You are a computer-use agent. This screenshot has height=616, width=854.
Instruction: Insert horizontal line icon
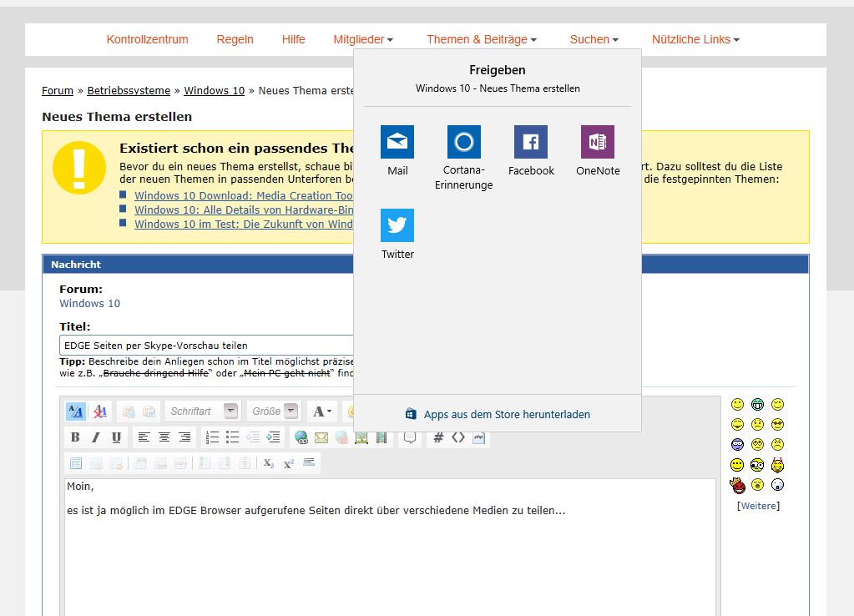[x=309, y=463]
